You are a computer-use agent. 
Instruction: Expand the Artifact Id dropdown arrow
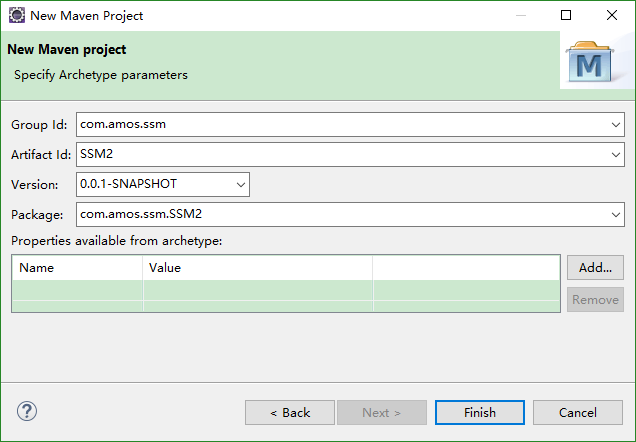click(616, 154)
